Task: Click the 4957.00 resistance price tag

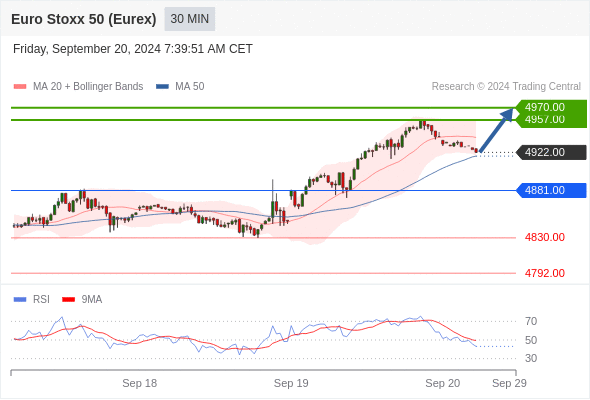Action: pos(551,120)
